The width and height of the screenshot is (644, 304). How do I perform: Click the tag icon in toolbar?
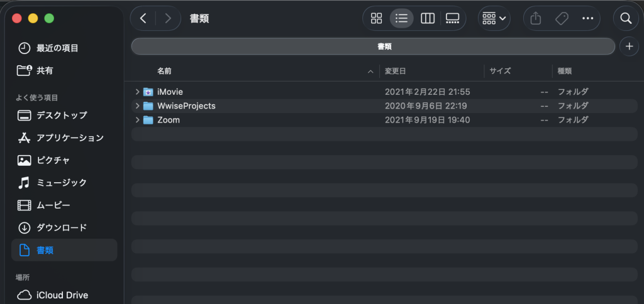coord(562,18)
